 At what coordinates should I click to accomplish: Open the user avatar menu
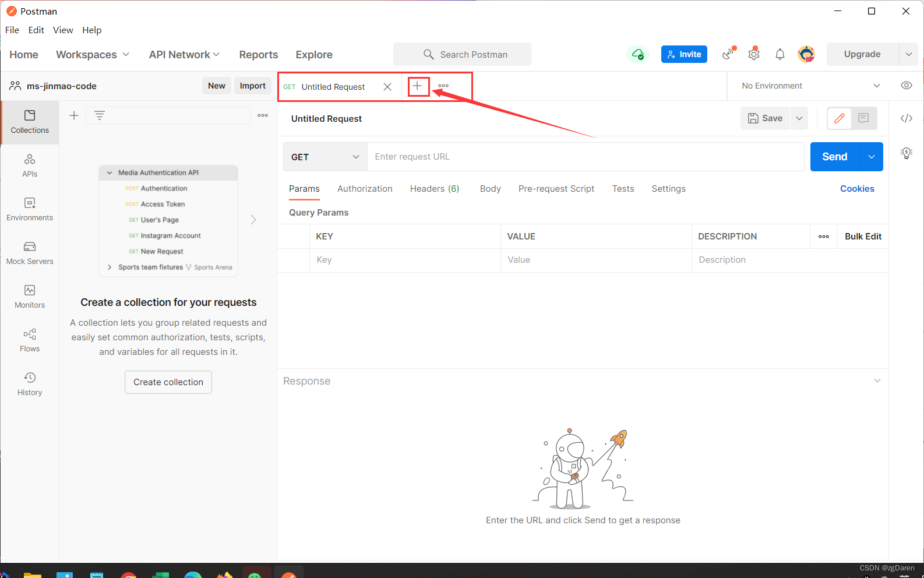coord(806,54)
